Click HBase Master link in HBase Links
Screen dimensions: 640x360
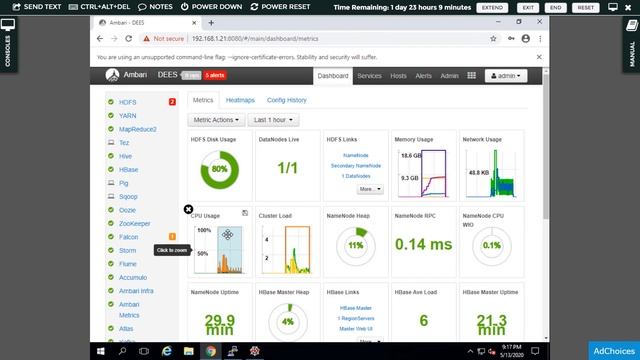point(356,308)
